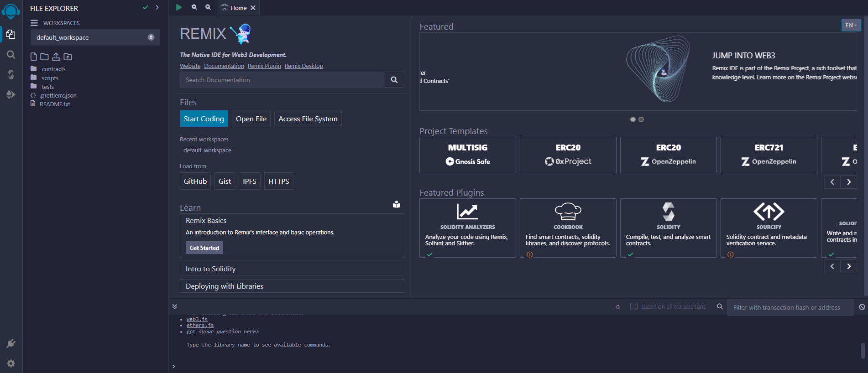Open the Deploy and run sidebar icon

click(x=11, y=94)
